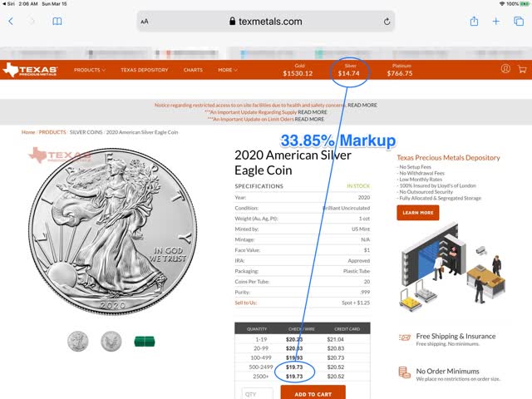The height and width of the screenshot is (399, 532).
Task: Select the green monster box thumbnail
Action: pyautogui.click(x=145, y=342)
